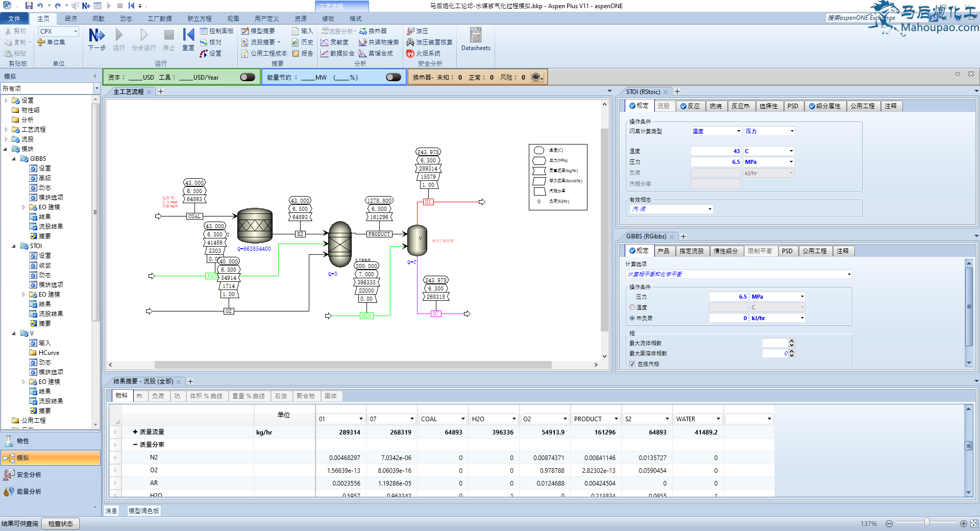Open the 所有项 filter dropdown
Image resolution: width=980 pixels, height=531 pixels.
96,88
